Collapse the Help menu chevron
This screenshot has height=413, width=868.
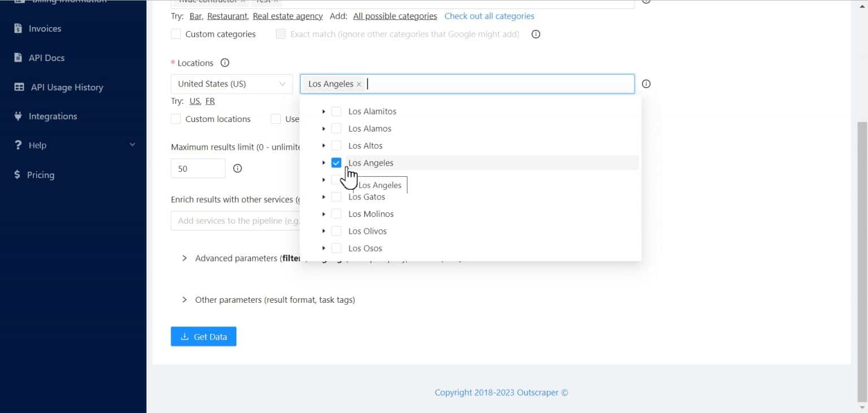point(133,145)
